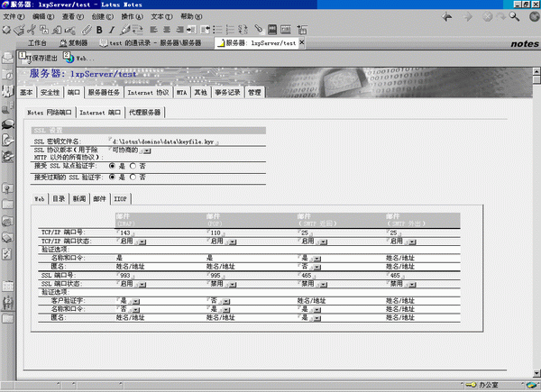This screenshot has width=541, height=392.
Task: Open the 文件 menu
Action: (x=14, y=16)
